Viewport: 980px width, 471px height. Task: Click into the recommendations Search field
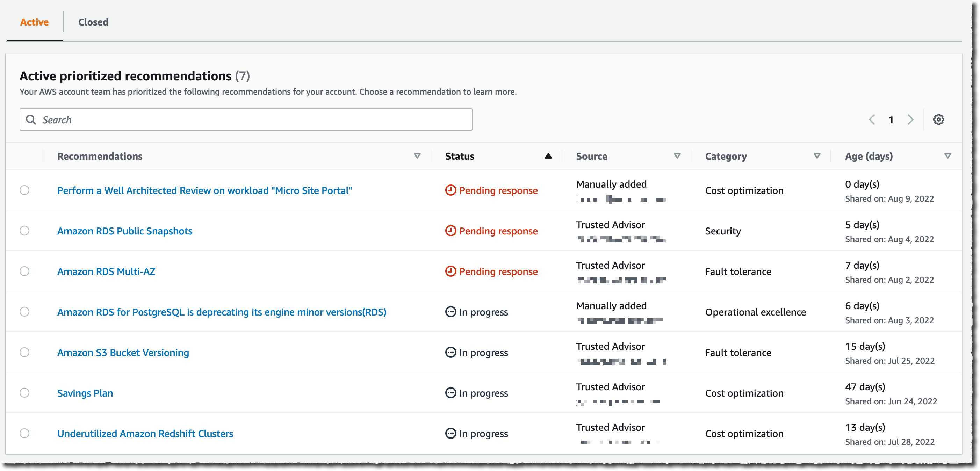[x=251, y=119]
